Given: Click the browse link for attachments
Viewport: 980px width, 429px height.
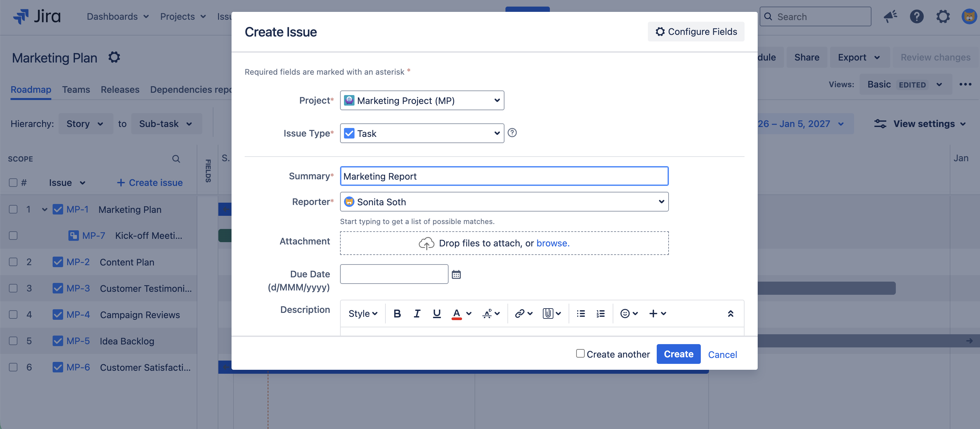Looking at the screenshot, I should 552,243.
